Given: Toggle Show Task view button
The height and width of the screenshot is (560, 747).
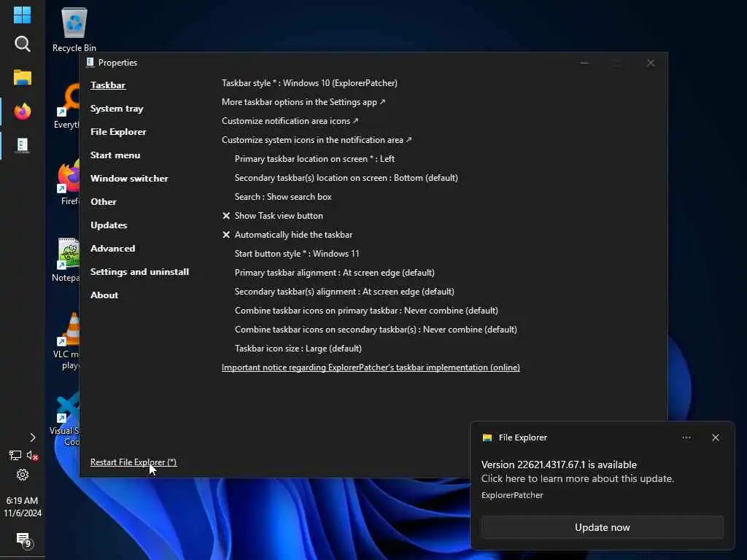Looking at the screenshot, I should [273, 216].
